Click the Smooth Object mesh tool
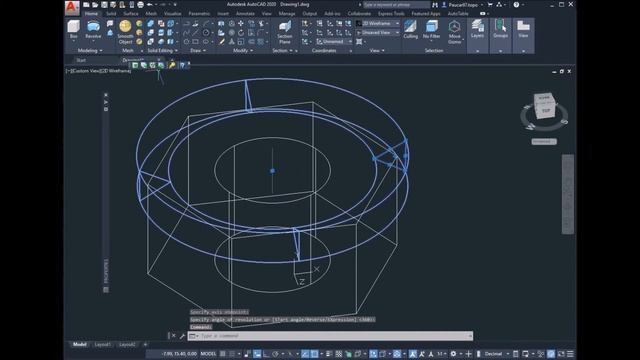Image resolution: width=640 pixels, height=360 pixels. [125, 32]
